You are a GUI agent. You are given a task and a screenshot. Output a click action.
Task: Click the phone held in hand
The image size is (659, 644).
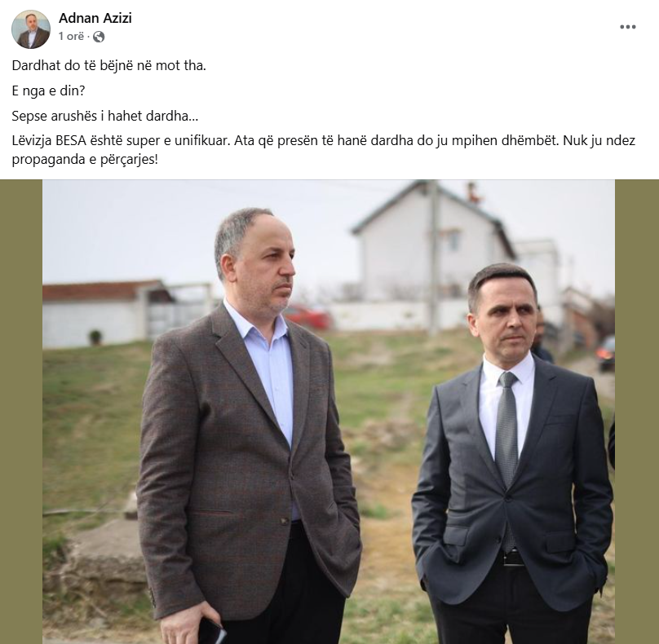point(211,631)
